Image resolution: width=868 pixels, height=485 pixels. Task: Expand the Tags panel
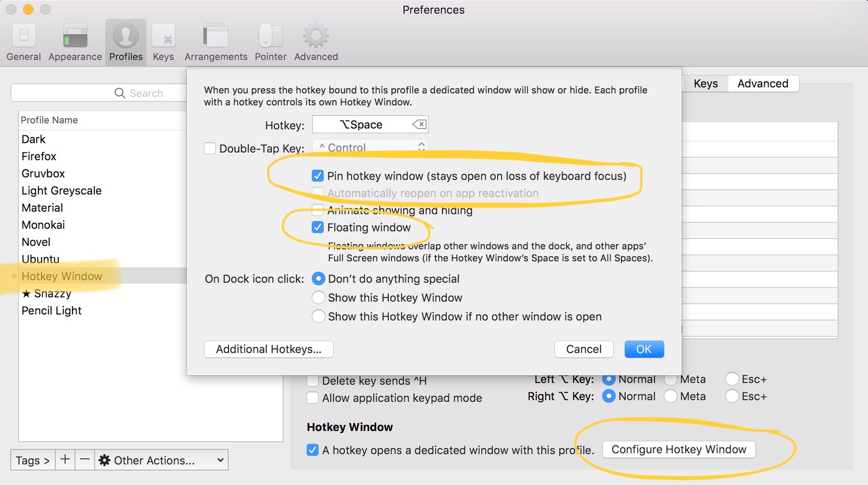tap(33, 460)
